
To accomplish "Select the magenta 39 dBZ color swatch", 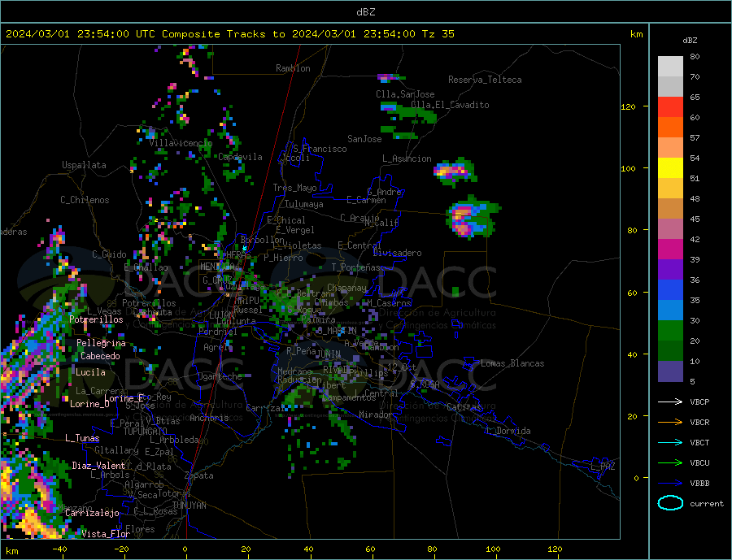I will pyautogui.click(x=670, y=250).
